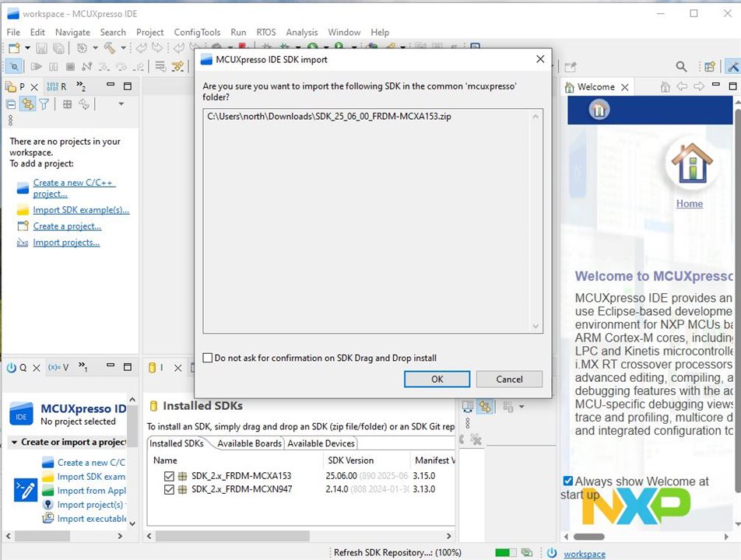This screenshot has width=741, height=560.
Task: Click the Disconnect icon in debug toolbar
Action: pyautogui.click(x=87, y=67)
